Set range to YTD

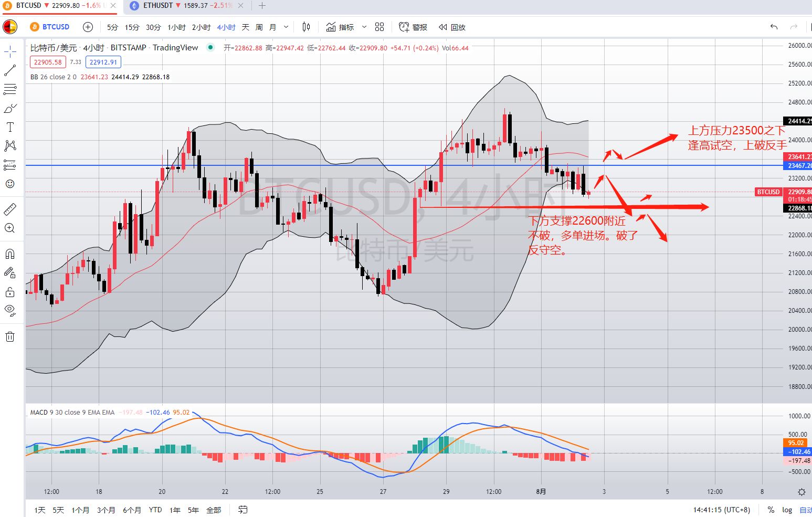tap(155, 510)
